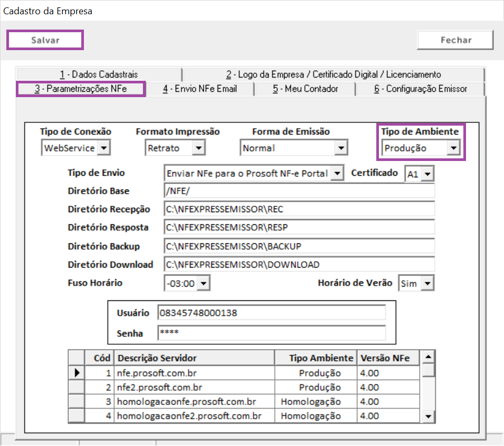Screen dimensions: 504x446
Task: Click Produção cell of nfe.prosoft.com.br
Action: 316,373
